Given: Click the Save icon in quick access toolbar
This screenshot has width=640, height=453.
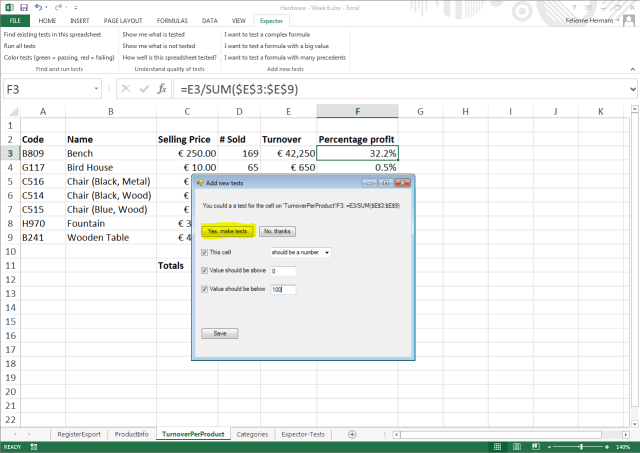Looking at the screenshot, I should point(24,7).
